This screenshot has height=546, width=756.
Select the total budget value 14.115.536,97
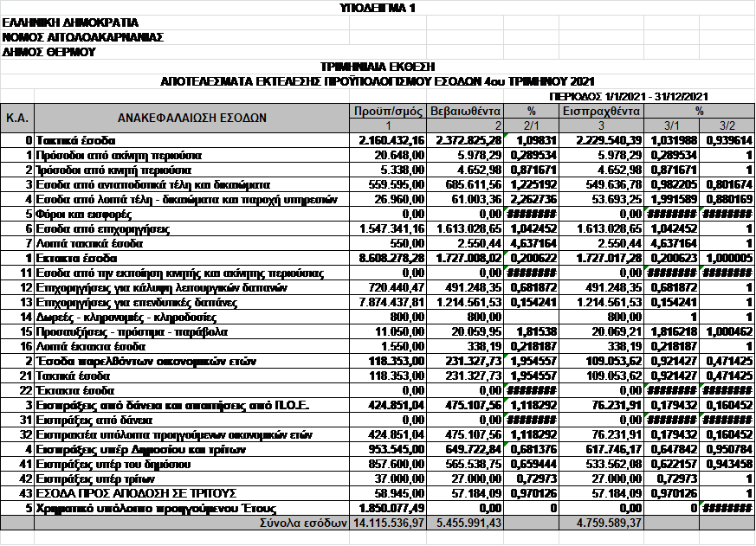[389, 523]
